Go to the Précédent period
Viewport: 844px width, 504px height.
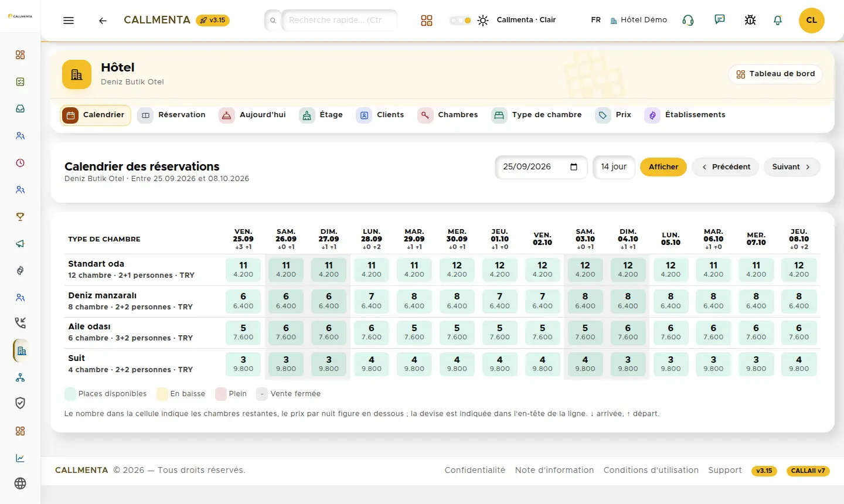726,167
